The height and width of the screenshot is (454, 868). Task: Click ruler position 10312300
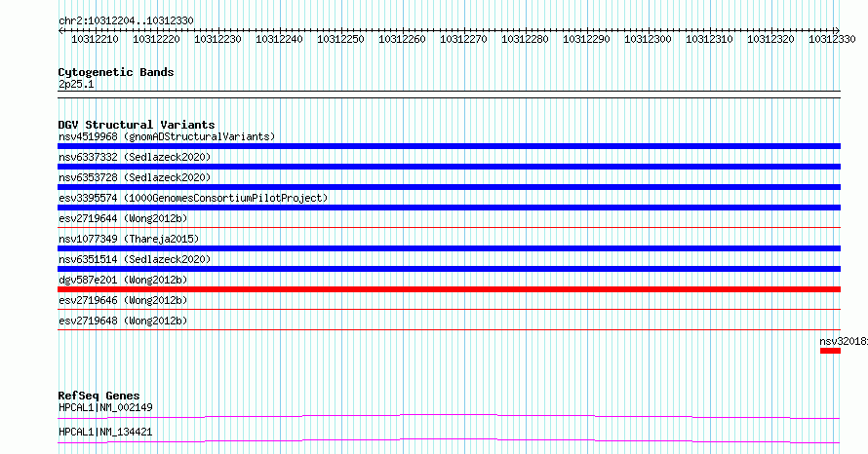point(648,39)
